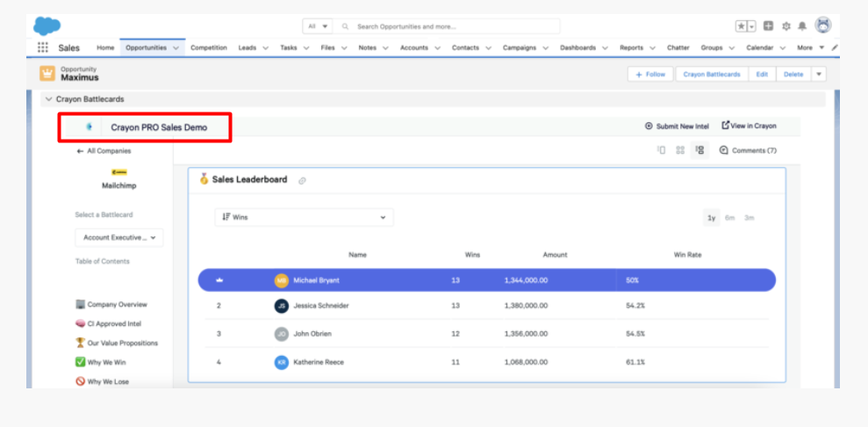Screen dimensions: 868x427
Task: Click the Amount column header
Action: click(556, 255)
